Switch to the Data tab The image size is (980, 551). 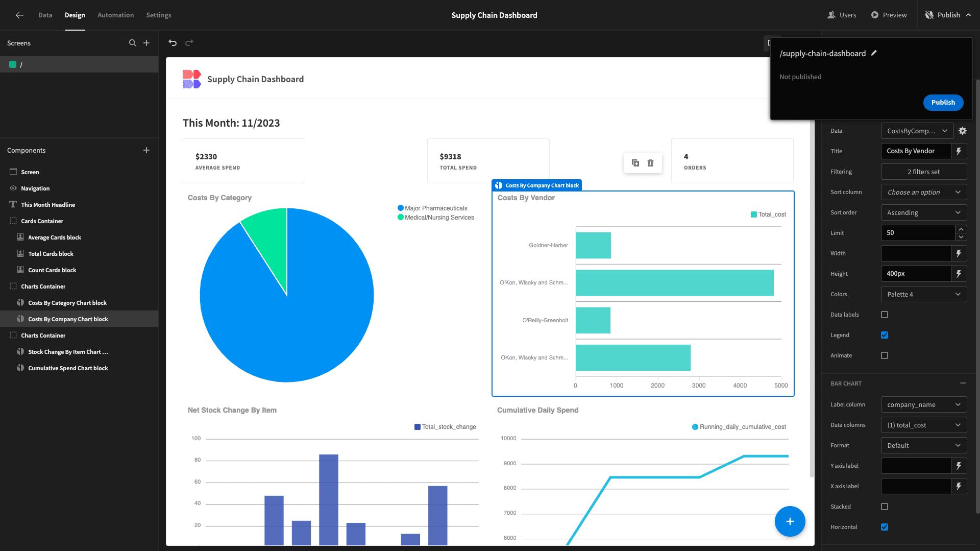tap(45, 15)
